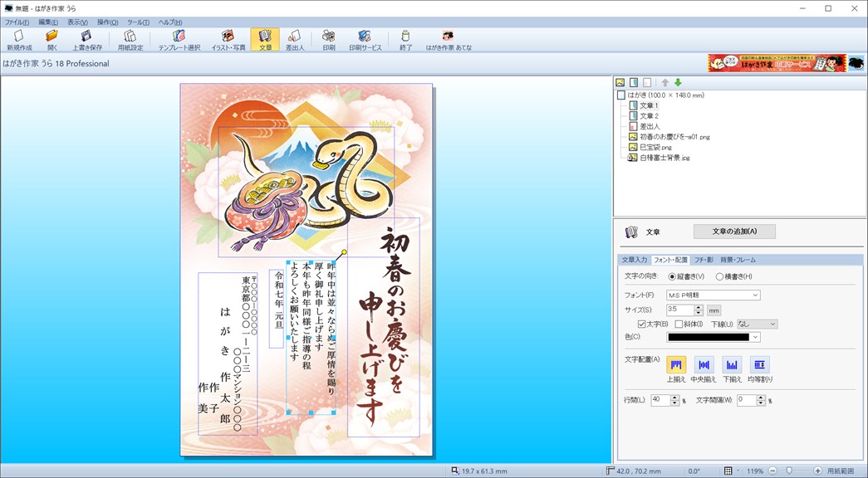Zoom in with the plus icon
Image resolution: width=868 pixels, height=478 pixels.
(x=817, y=471)
